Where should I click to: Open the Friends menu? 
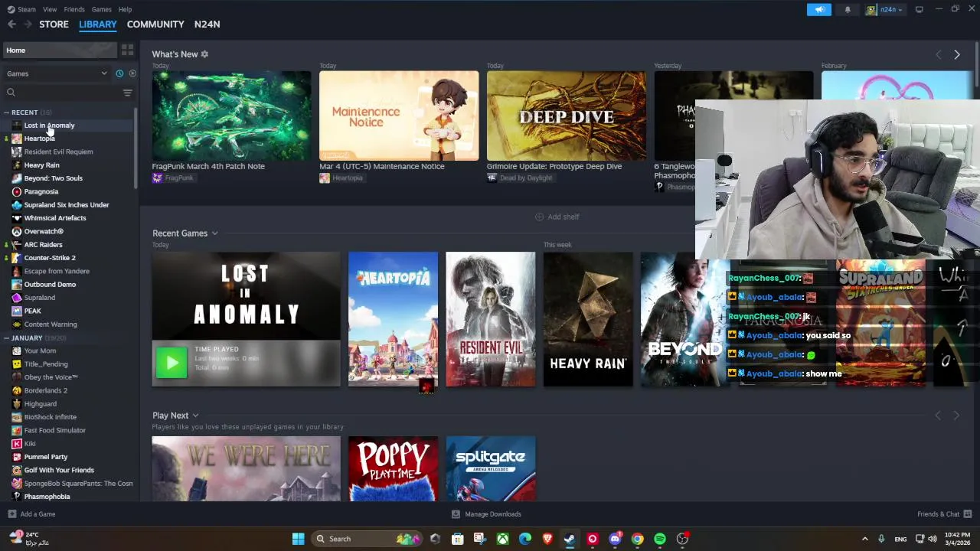[x=74, y=9]
